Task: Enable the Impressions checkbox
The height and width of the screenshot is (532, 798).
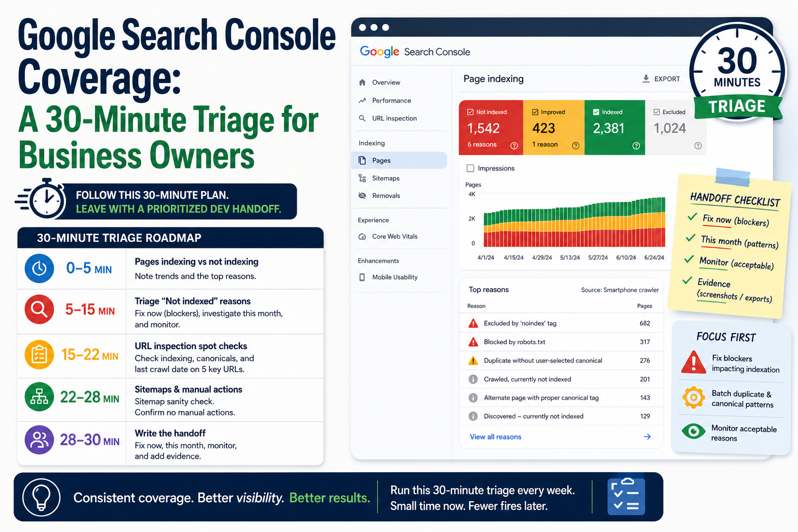Action: [x=471, y=168]
